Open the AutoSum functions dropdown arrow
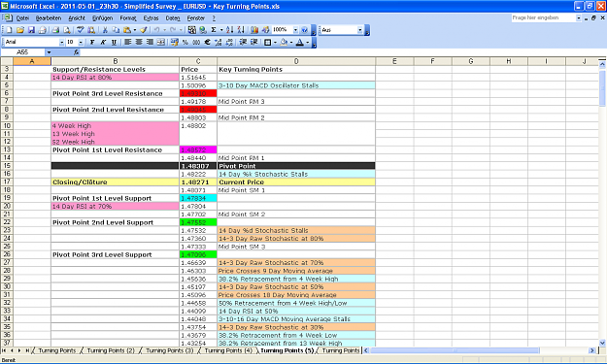This screenshot has height=364, width=607. [221, 30]
